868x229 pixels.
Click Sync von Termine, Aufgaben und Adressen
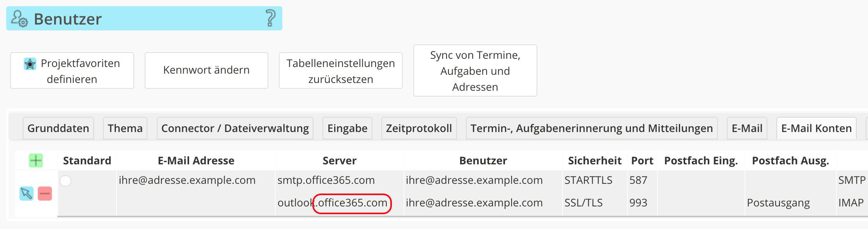point(475,71)
